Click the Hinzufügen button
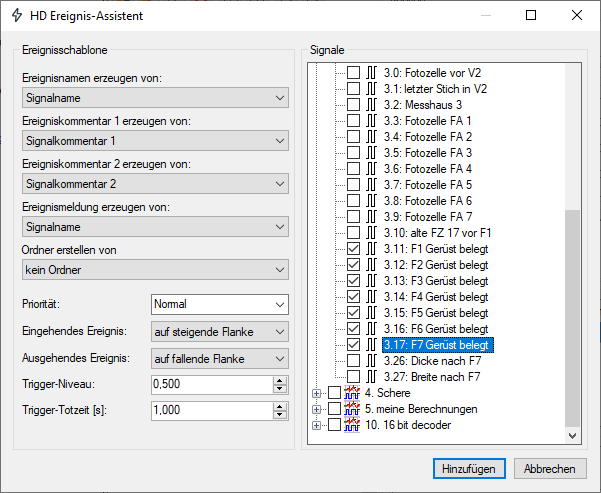 (470, 469)
